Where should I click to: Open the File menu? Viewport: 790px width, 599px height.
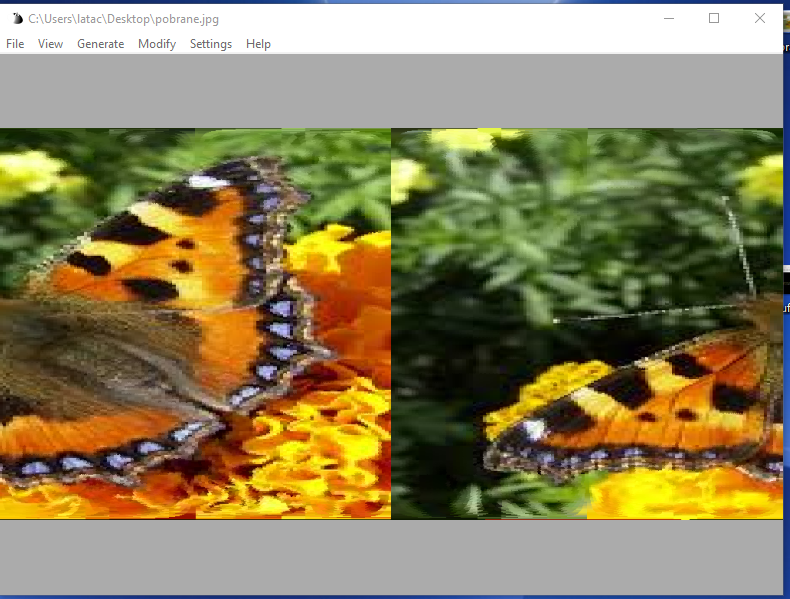[15, 44]
